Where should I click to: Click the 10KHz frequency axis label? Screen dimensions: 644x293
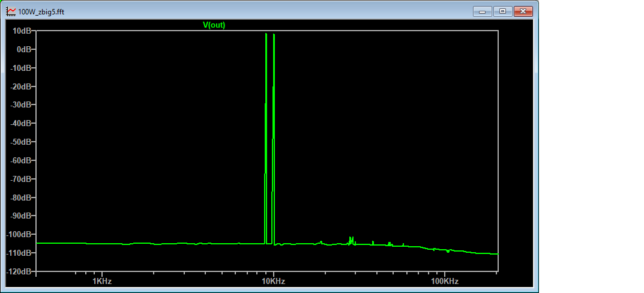(x=274, y=282)
